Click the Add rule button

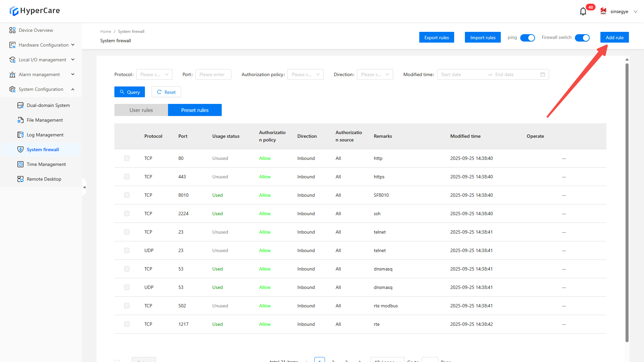(614, 38)
